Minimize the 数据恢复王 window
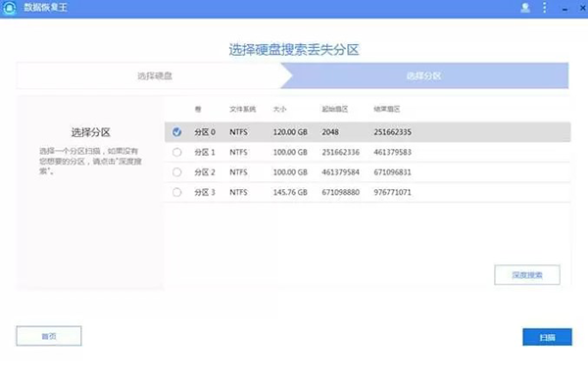Screen dimensions: 588x381 tap(564, 9)
